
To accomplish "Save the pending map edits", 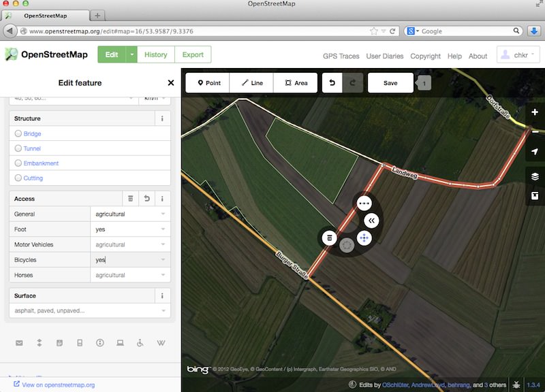I will coord(390,82).
